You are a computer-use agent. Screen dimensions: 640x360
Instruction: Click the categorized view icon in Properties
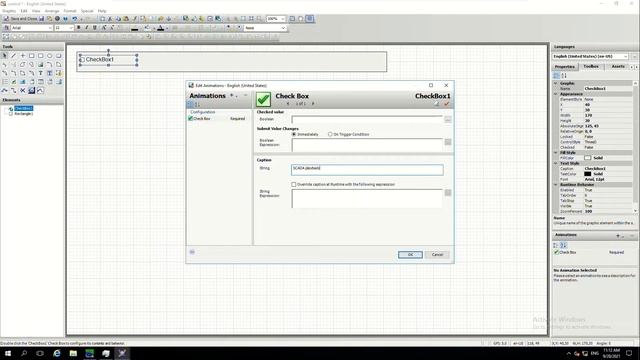(556, 76)
